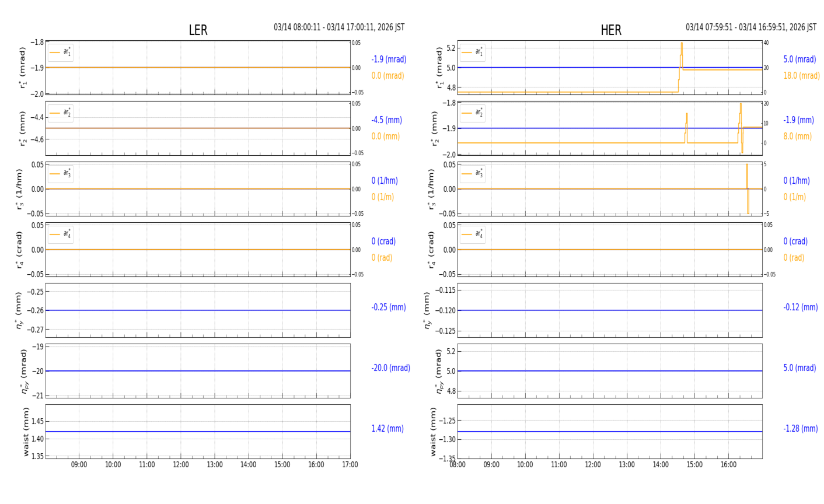Click the orange line sample in LER ∂r4* legend
The width and height of the screenshot is (824, 504).
pyautogui.click(x=55, y=235)
